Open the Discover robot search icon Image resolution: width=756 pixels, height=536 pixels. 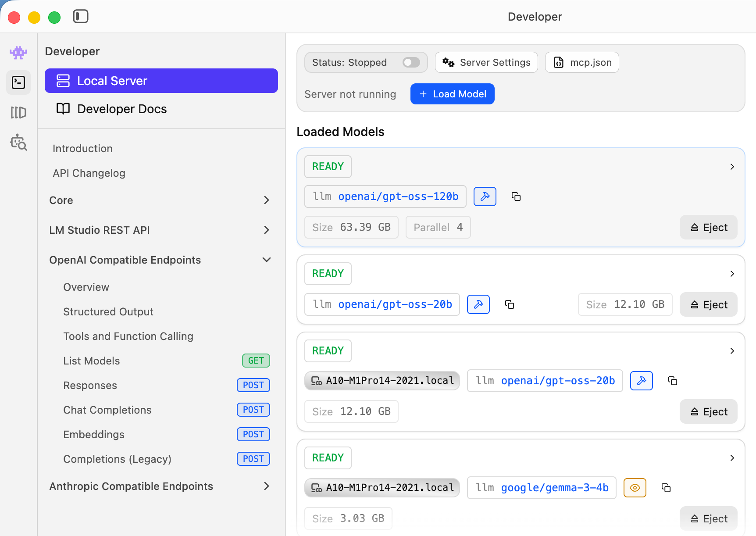click(18, 143)
